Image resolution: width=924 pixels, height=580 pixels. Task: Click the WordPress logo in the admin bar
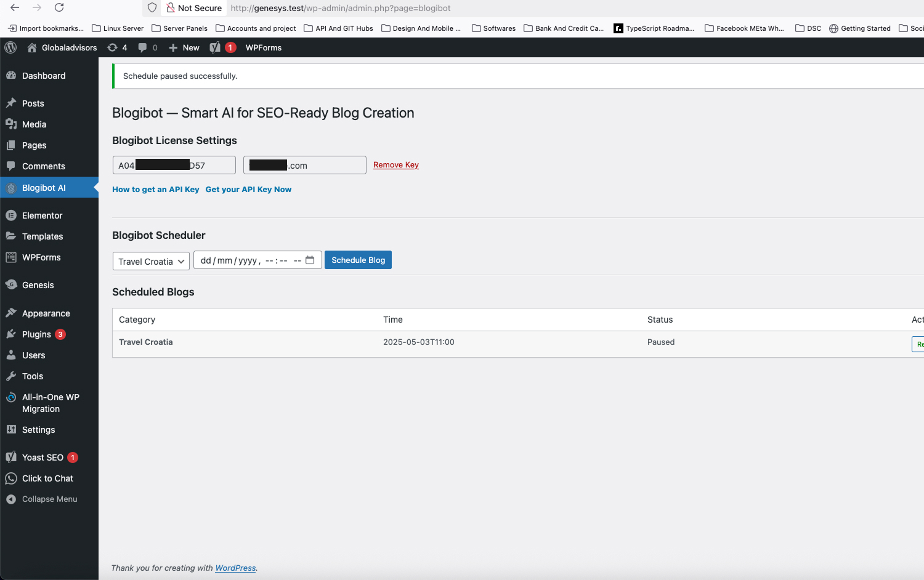(x=10, y=47)
